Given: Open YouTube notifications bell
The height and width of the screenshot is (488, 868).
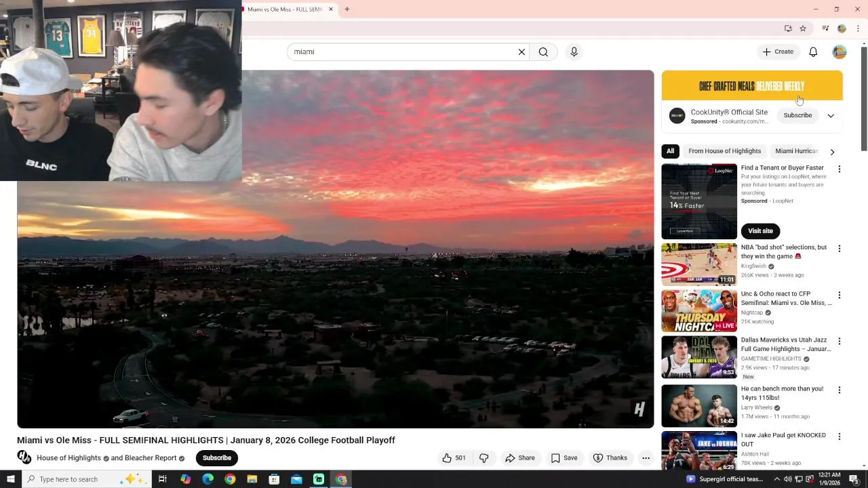Looking at the screenshot, I should (x=813, y=52).
